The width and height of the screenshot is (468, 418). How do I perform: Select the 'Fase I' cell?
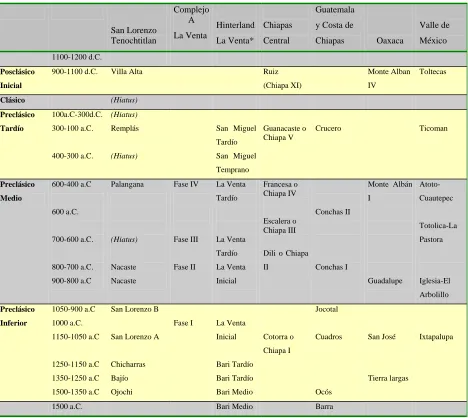[x=183, y=323]
